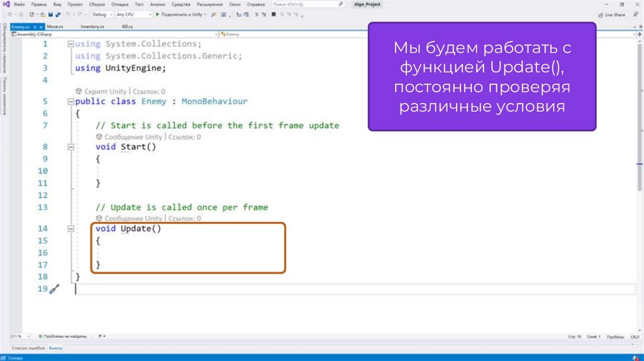This screenshot has width=644, height=361.
Task: Open the Проект menu
Action: point(75,4)
